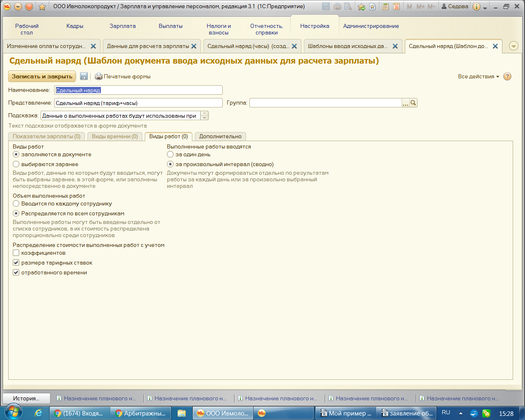This screenshot has width=525, height=420.
Task: Click the История... button
Action: pyautogui.click(x=26, y=398)
